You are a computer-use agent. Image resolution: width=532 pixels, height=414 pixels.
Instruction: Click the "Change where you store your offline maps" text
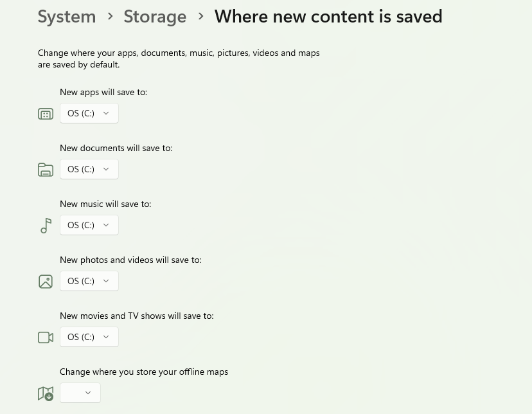click(144, 372)
